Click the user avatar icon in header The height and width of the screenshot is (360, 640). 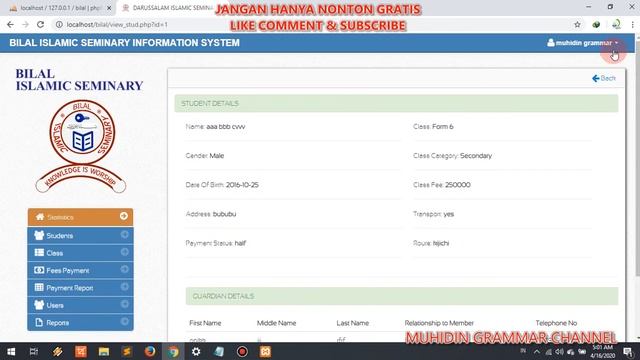tap(551, 42)
